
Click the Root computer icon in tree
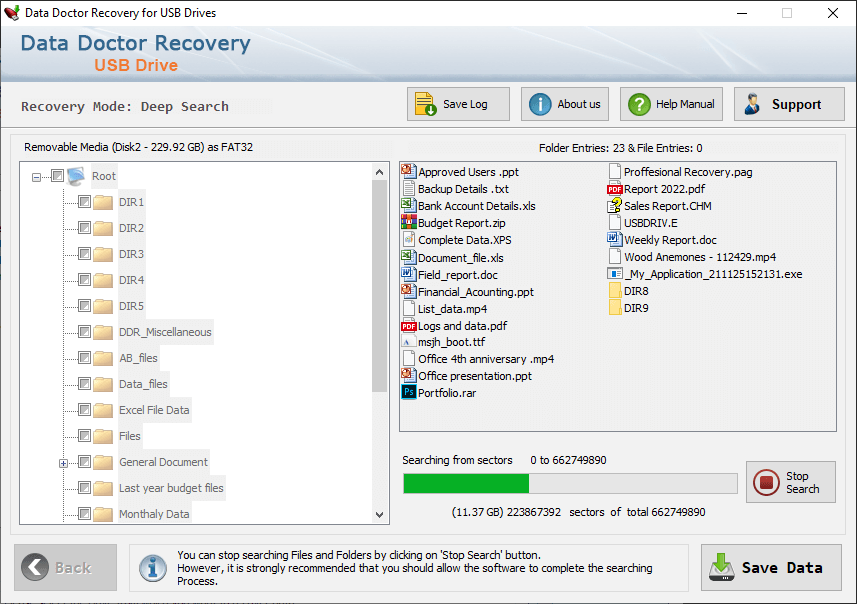tap(76, 176)
